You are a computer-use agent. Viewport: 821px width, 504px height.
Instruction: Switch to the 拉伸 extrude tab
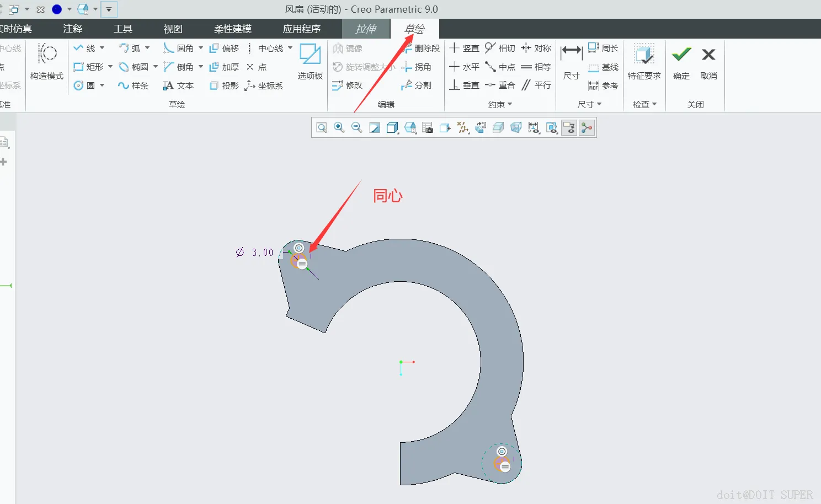(x=366, y=29)
